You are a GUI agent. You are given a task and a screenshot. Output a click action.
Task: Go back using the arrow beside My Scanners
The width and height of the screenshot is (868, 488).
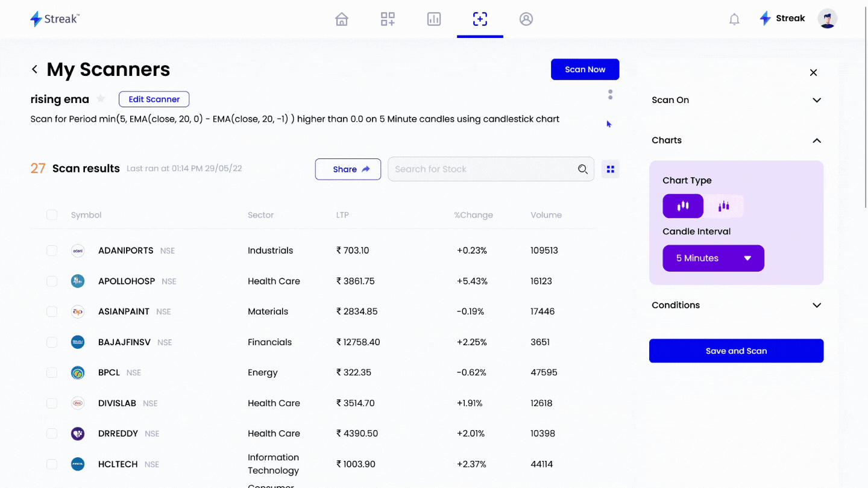35,70
